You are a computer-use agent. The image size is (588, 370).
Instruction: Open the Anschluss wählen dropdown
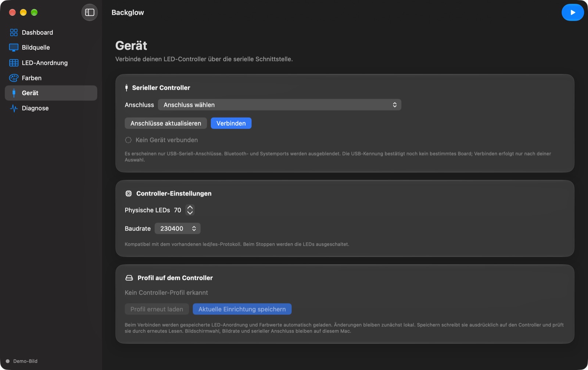pyautogui.click(x=280, y=105)
